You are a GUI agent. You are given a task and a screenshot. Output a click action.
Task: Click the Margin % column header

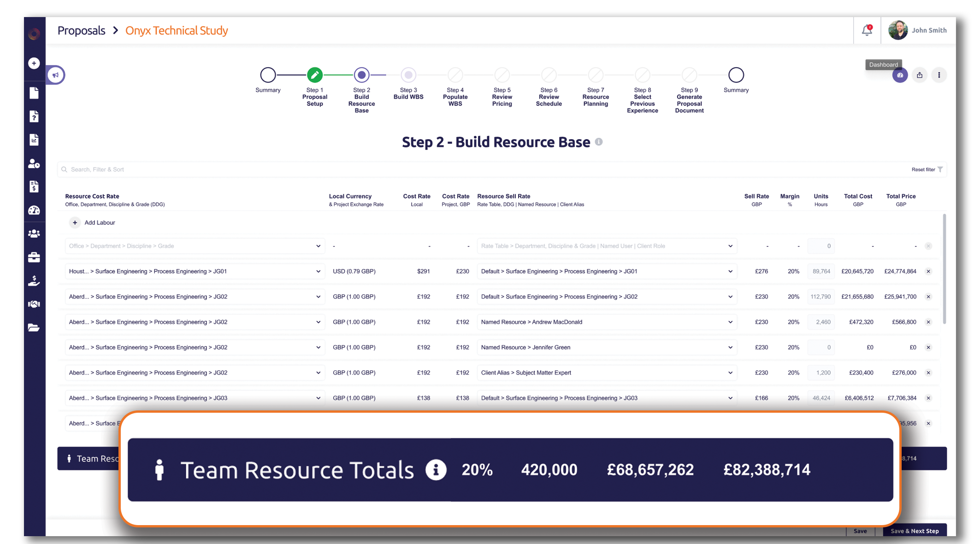(790, 200)
